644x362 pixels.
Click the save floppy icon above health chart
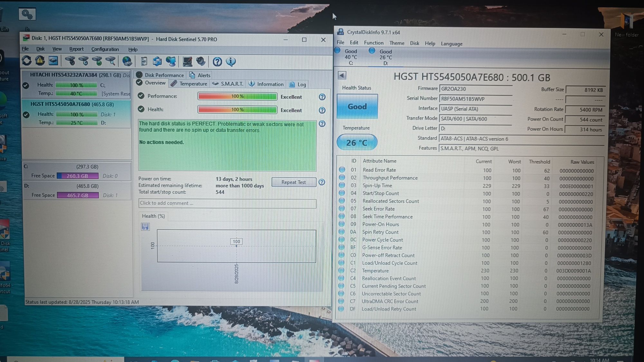[145, 227]
